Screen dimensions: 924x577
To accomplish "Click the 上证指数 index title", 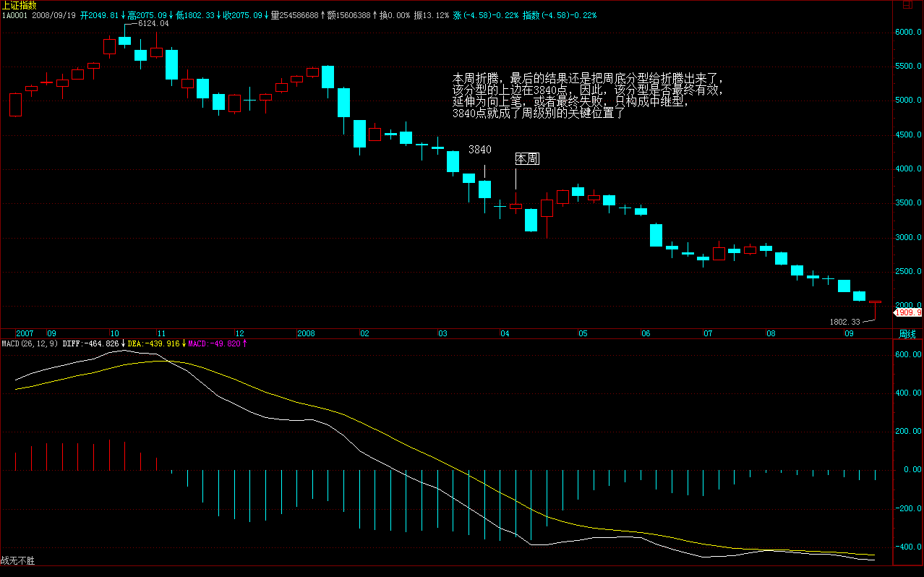I will pos(20,5).
